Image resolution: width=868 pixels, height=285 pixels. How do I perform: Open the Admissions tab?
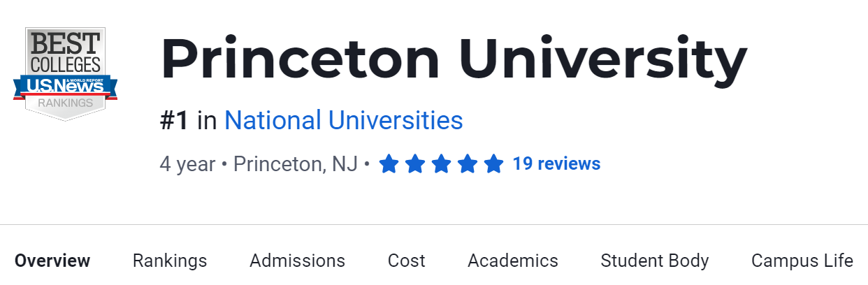coord(297,261)
